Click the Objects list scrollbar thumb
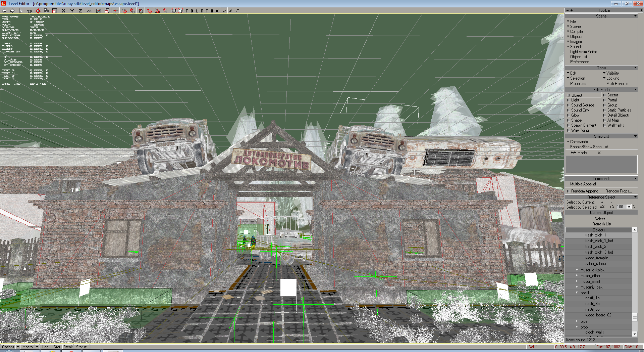The image size is (644, 352). [635, 317]
